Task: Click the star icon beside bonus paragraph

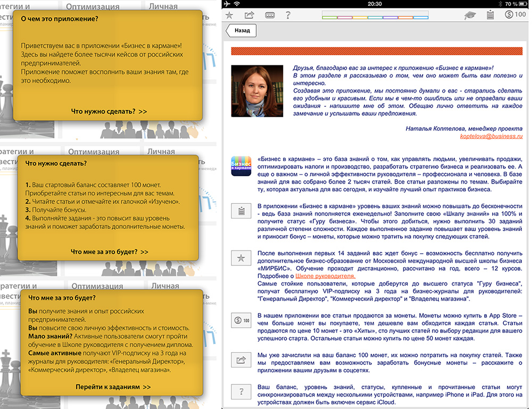Action: 241,258
